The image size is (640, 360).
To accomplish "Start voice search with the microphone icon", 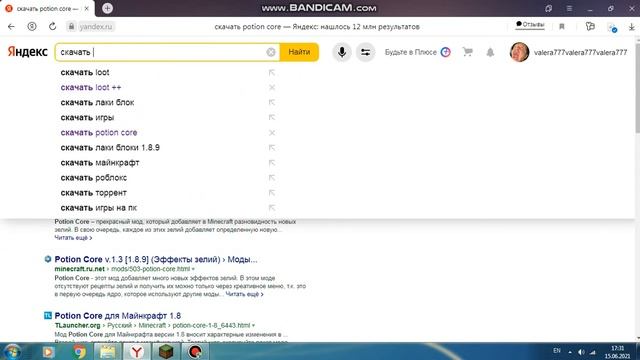I will click(x=342, y=52).
